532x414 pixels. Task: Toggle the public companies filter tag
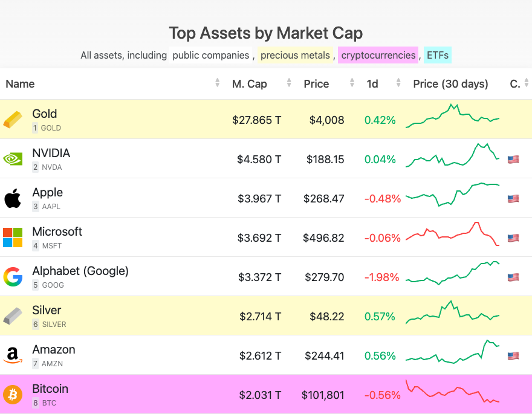[x=210, y=55]
